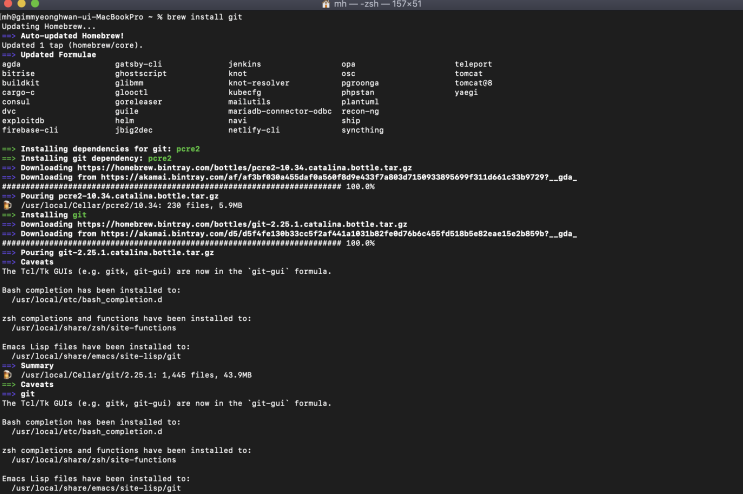Open the akamai.bintray.com URL starting d5/d5f4fe
The width and height of the screenshot is (743, 494).
[x=339, y=234]
